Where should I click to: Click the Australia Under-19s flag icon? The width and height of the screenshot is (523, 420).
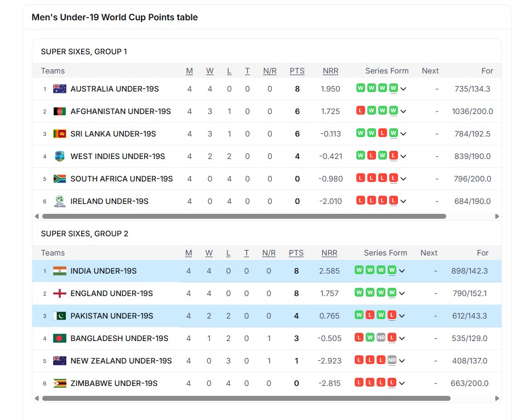pos(60,89)
